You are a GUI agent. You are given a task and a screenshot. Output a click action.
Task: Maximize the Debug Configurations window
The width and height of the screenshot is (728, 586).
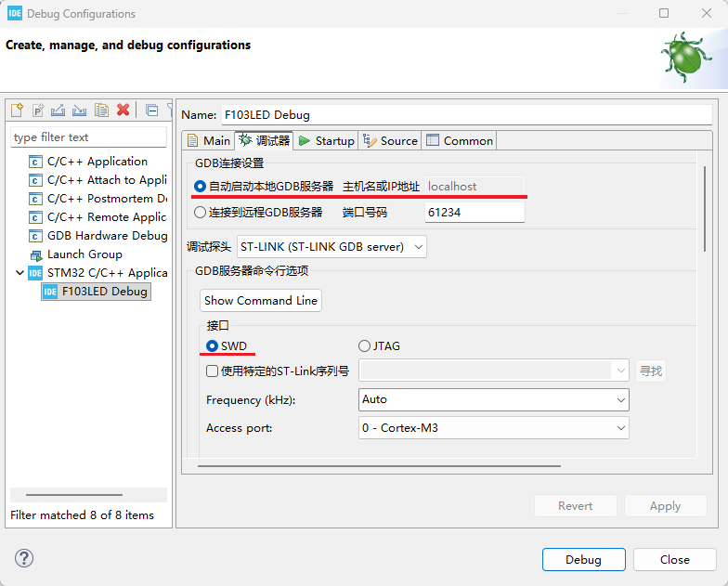click(x=664, y=13)
